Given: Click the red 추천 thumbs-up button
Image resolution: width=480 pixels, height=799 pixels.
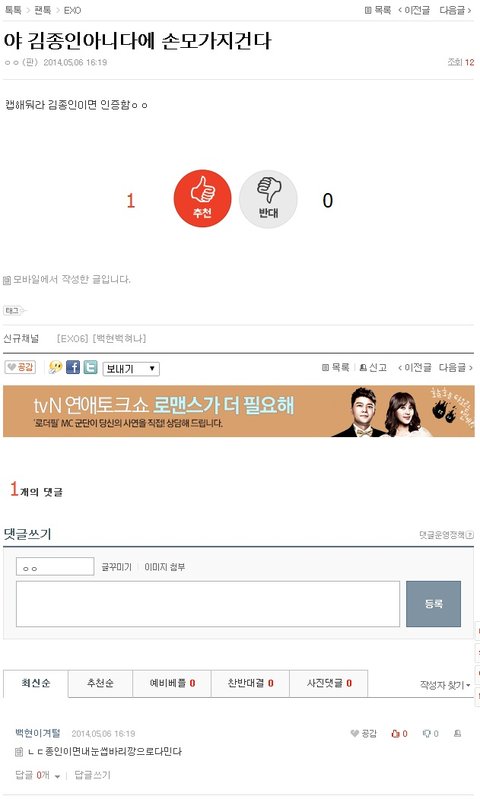Looking at the screenshot, I should (x=202, y=199).
